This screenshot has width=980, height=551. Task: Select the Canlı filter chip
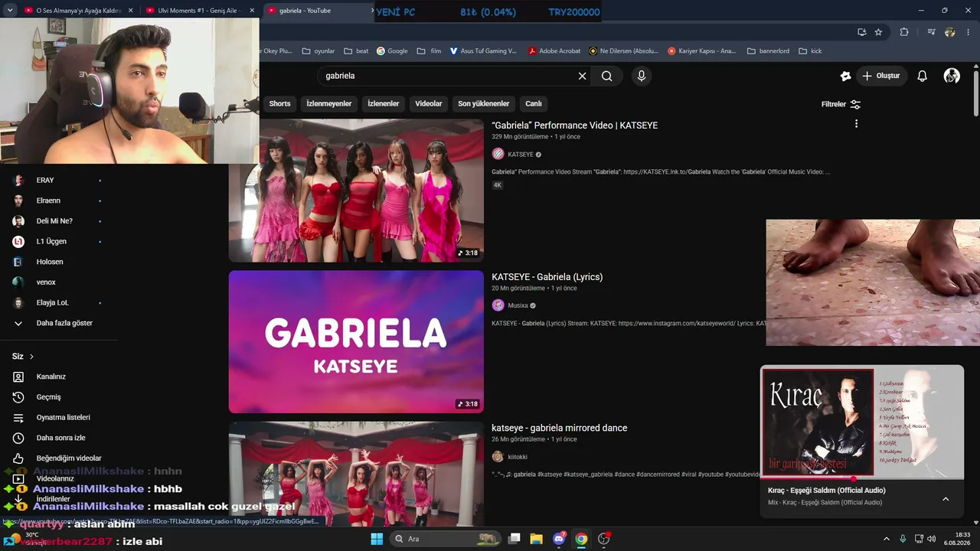[x=534, y=103]
